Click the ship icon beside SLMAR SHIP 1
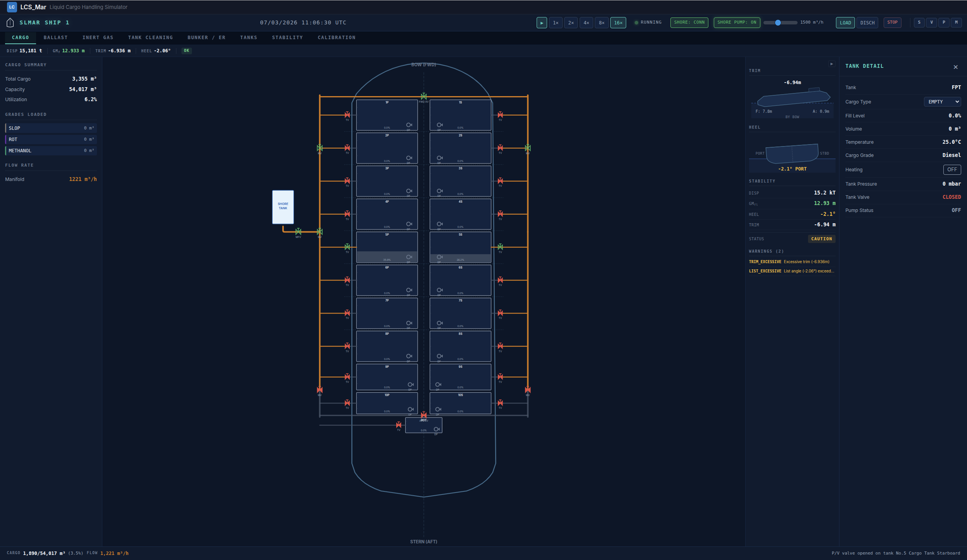 tap(10, 22)
